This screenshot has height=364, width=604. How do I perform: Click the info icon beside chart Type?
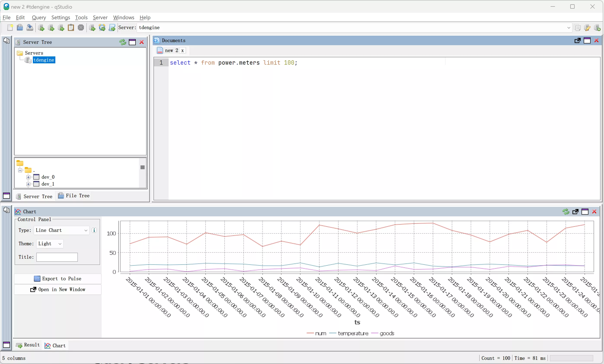click(x=94, y=230)
